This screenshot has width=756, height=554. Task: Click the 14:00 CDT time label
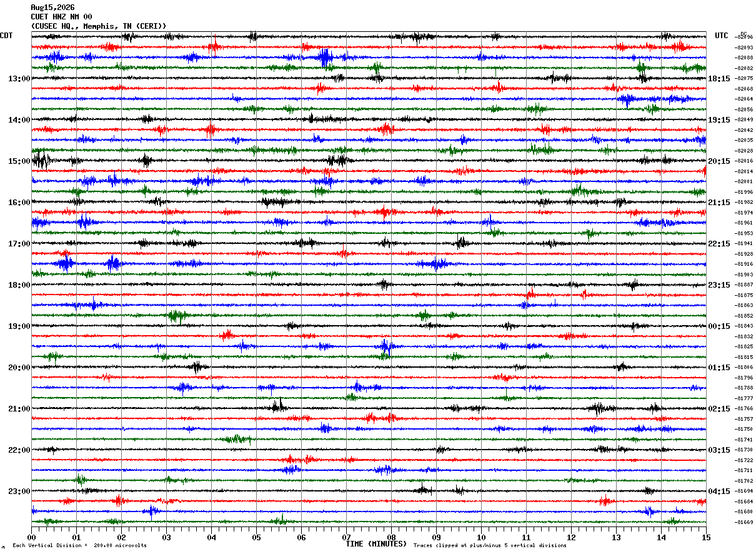pos(19,120)
